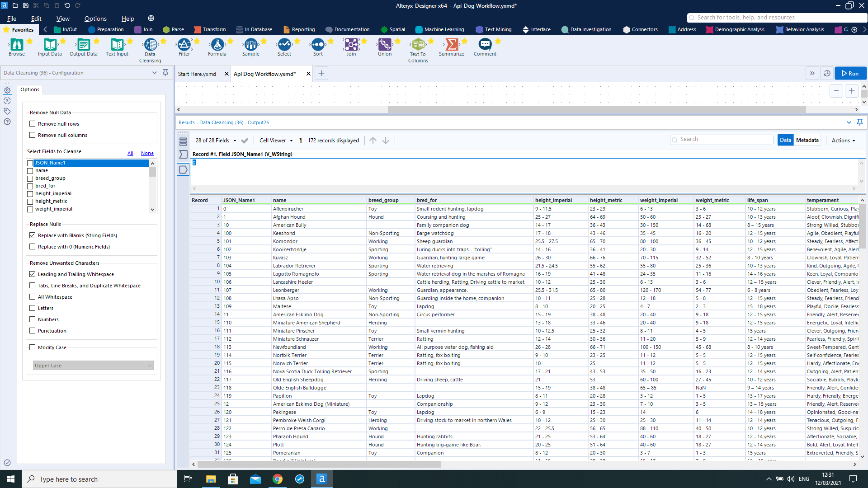Check the Punctuation removal option
This screenshot has width=868, height=488.
(33, 331)
